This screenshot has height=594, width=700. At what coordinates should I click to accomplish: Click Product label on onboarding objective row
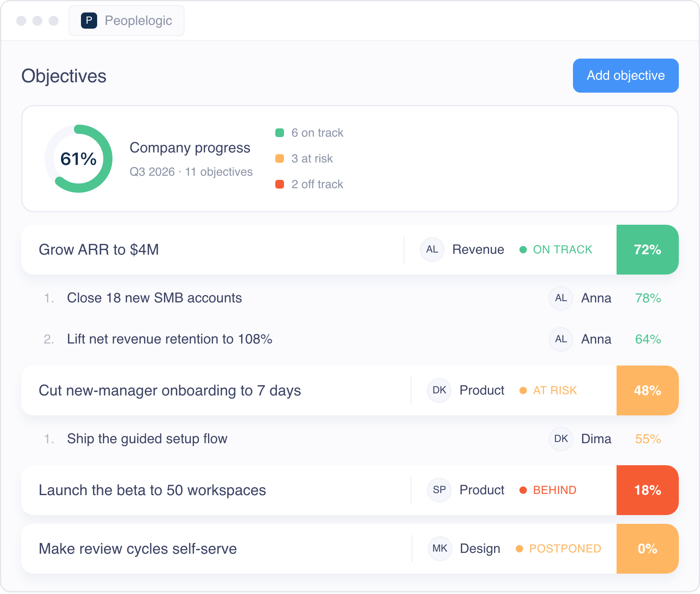[x=482, y=390]
